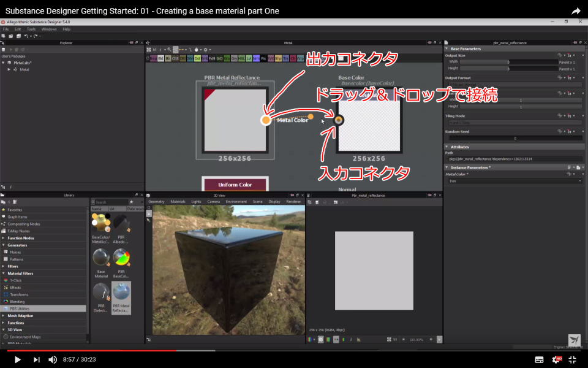Viewport: 588px width, 368px height.
Task: Open the Tools menu
Action: point(31,29)
